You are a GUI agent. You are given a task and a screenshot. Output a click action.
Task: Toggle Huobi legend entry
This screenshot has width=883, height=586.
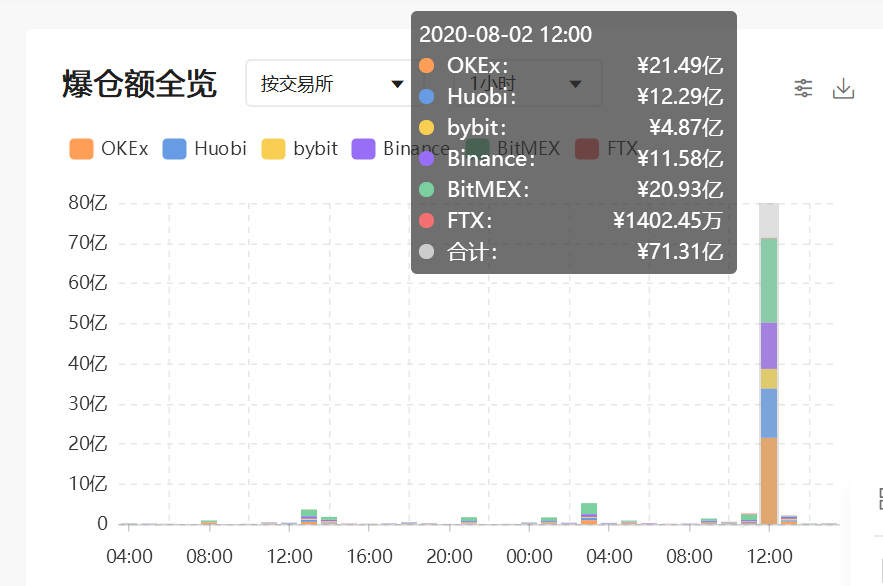[204, 149]
